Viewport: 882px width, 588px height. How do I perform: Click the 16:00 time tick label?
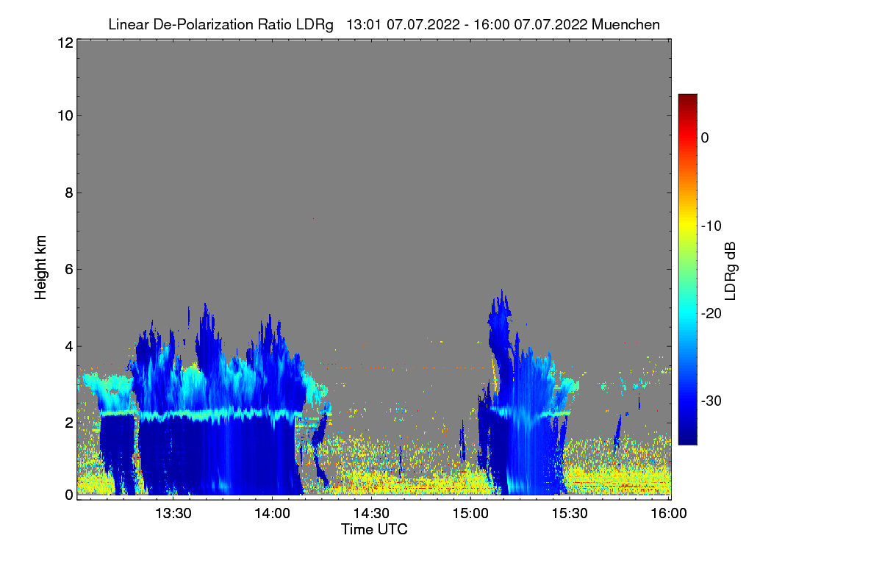point(669,514)
